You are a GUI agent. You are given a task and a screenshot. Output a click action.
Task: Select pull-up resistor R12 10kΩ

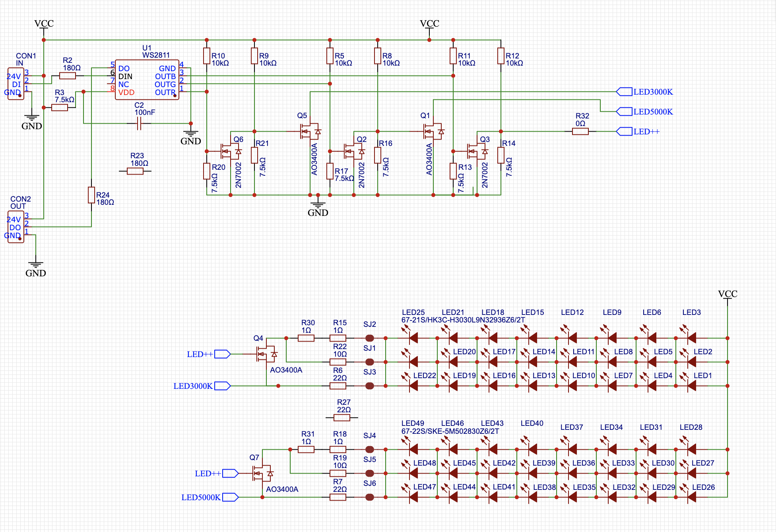(501, 56)
